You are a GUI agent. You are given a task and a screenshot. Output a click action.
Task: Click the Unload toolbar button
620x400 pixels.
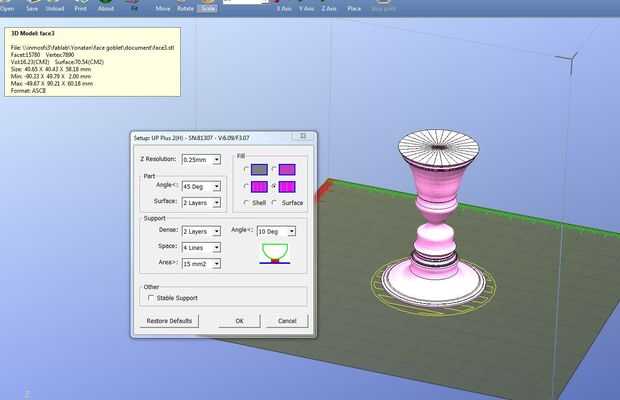click(x=55, y=6)
